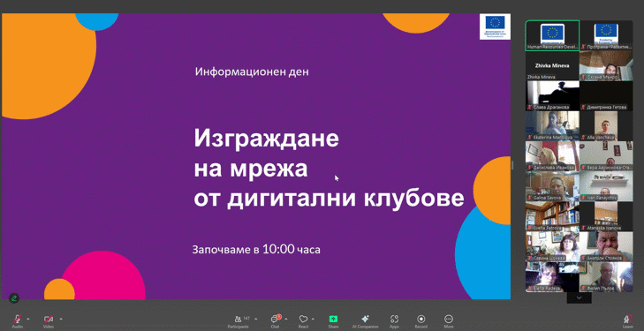Select Анатоли Стоянов's video tile

pos(606,246)
